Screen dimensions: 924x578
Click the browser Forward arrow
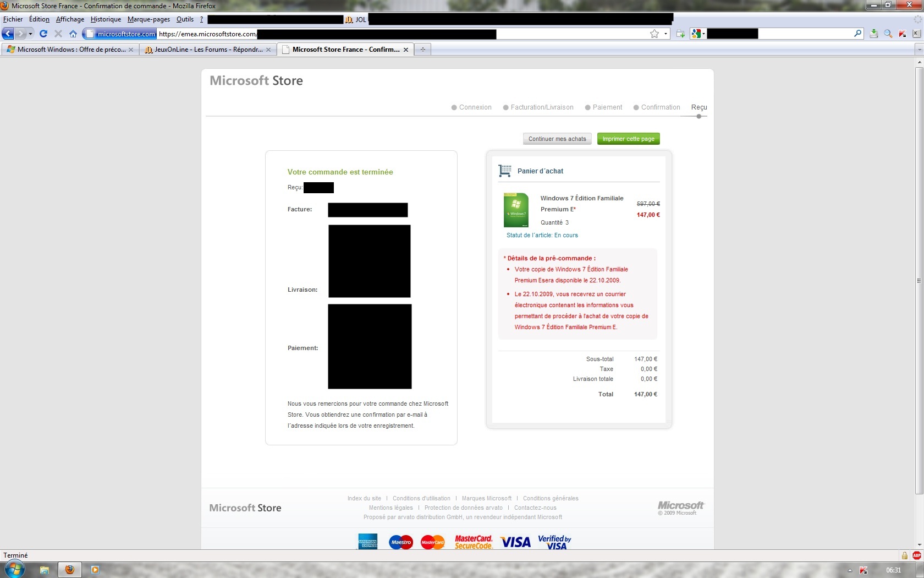pos(20,34)
